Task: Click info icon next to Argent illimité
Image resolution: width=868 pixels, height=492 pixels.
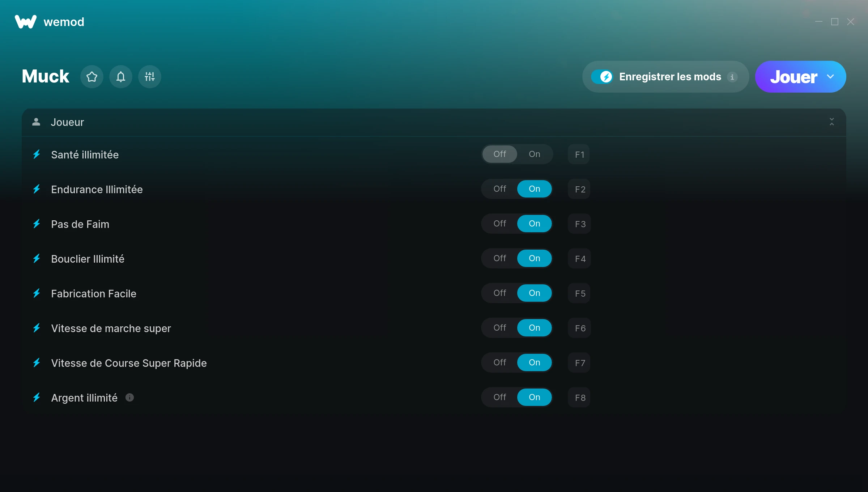Action: point(129,398)
